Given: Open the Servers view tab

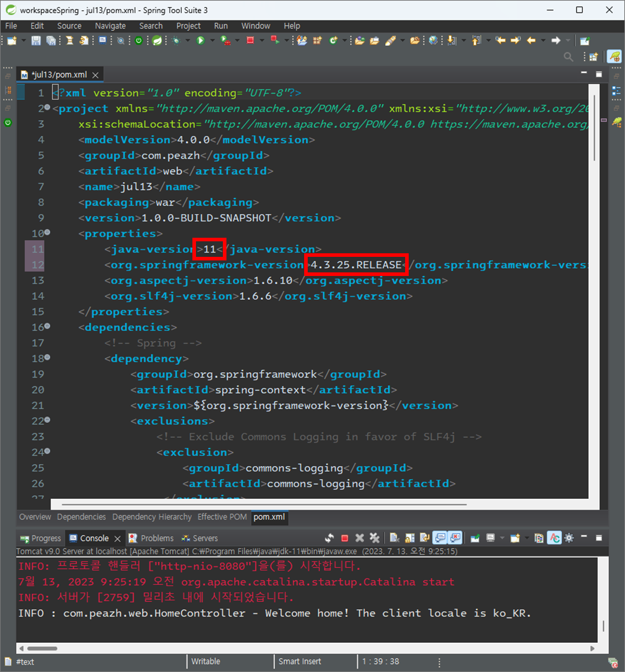Looking at the screenshot, I should point(200,538).
